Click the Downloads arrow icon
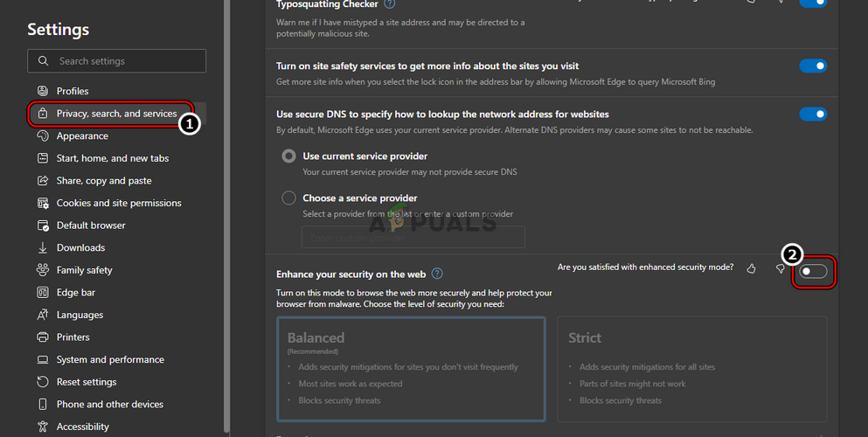This screenshot has height=437, width=868. click(43, 248)
